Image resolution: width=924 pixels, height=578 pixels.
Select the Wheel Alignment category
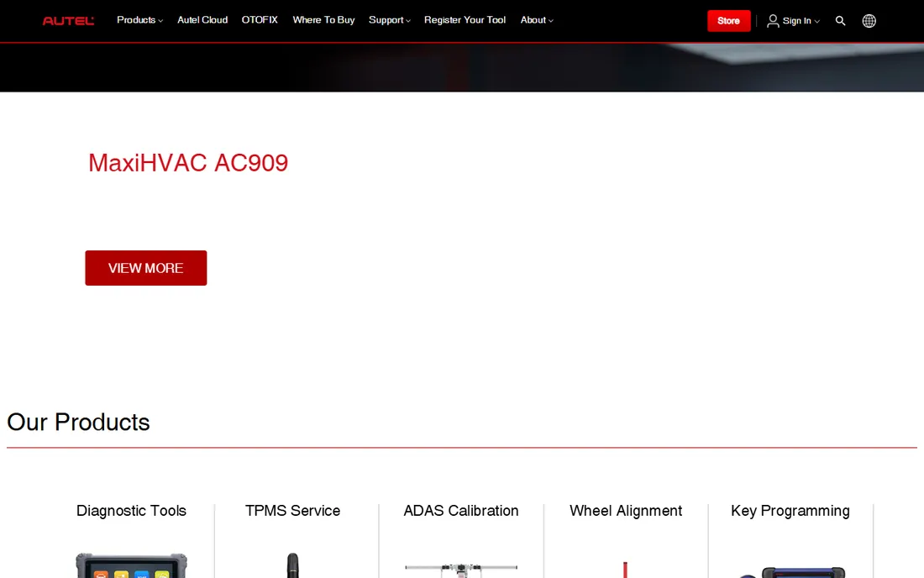coord(626,511)
